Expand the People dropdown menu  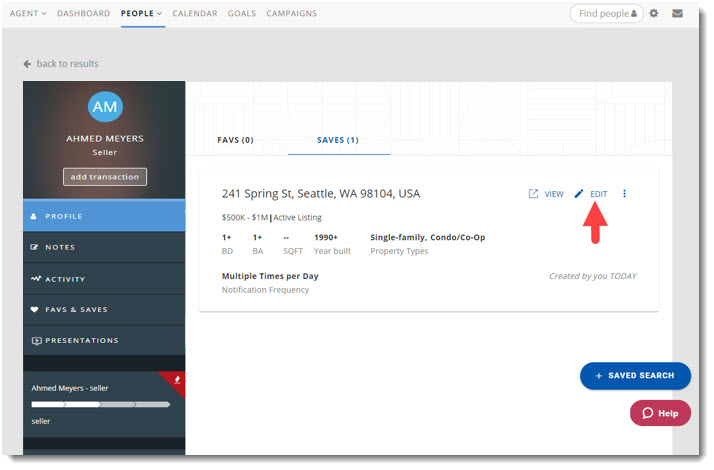point(141,14)
